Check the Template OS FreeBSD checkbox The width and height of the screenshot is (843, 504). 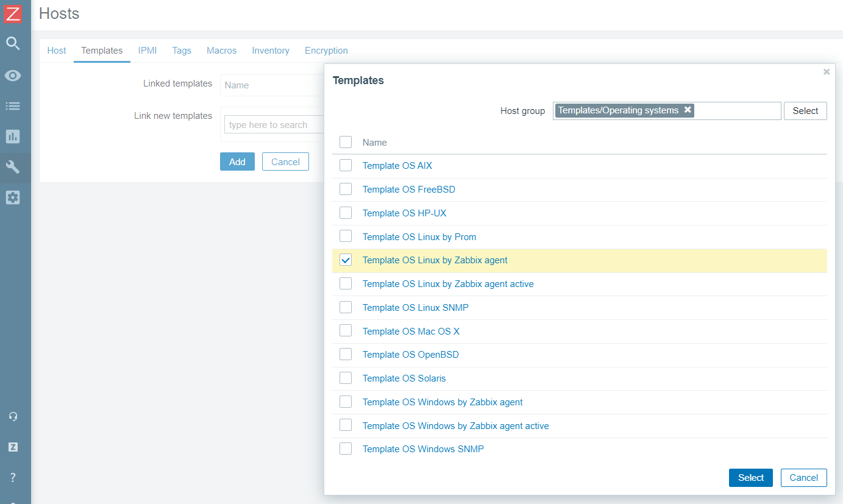point(346,189)
